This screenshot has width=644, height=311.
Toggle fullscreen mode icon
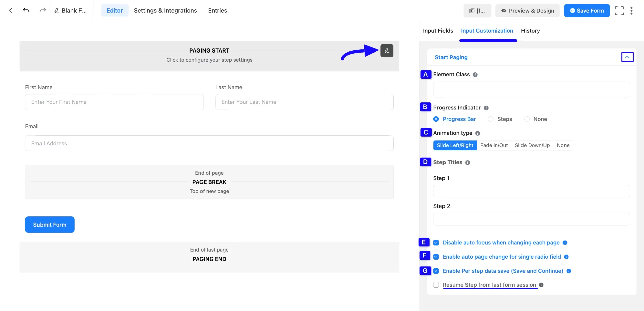pos(619,11)
